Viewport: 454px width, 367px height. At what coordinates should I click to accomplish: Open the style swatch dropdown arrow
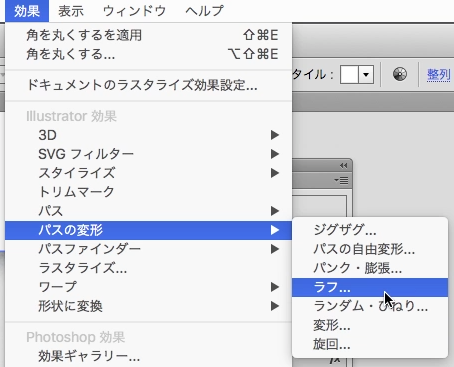coord(366,74)
